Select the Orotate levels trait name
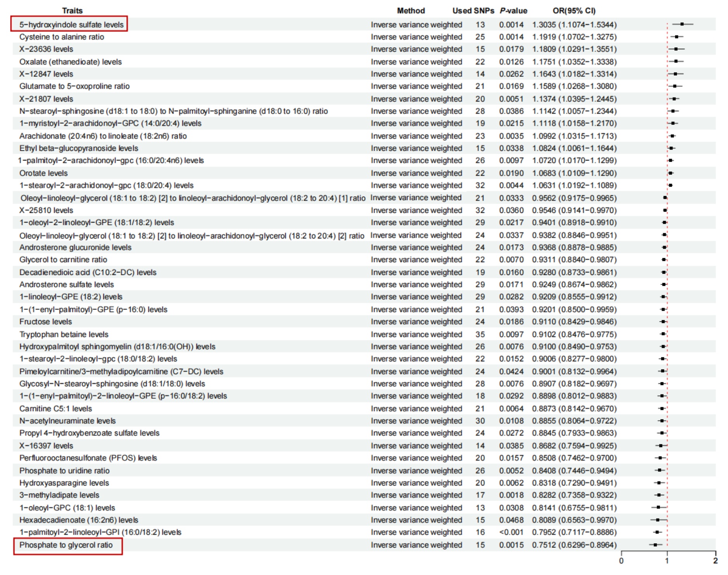 click(43, 173)
